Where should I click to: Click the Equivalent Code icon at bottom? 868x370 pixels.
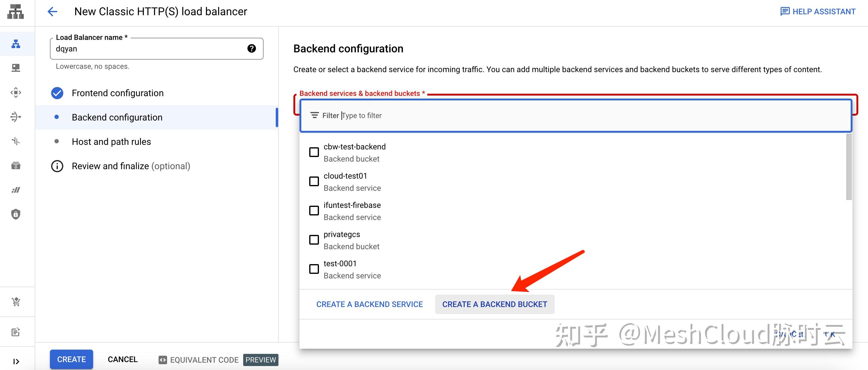pos(163,360)
